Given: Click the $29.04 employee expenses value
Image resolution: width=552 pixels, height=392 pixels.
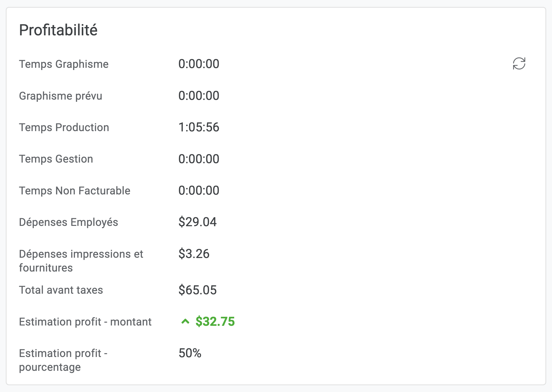Looking at the screenshot, I should pos(198,222).
